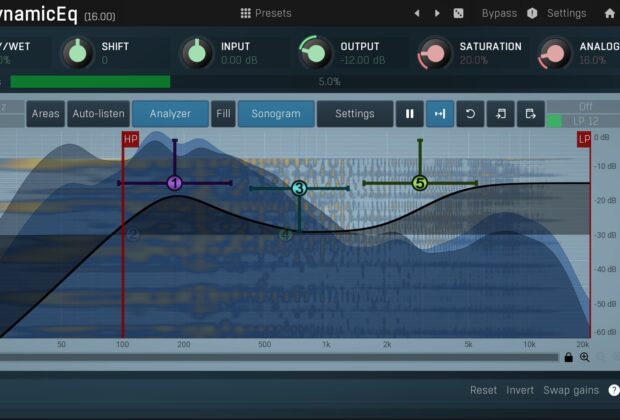Toggle the Areas button
This screenshot has height=420, width=620.
click(x=45, y=114)
